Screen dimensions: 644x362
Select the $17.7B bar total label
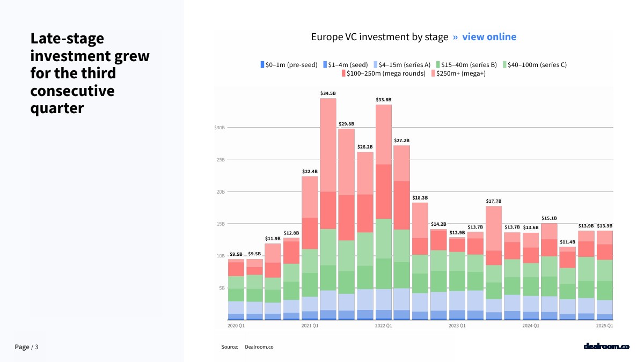point(493,201)
